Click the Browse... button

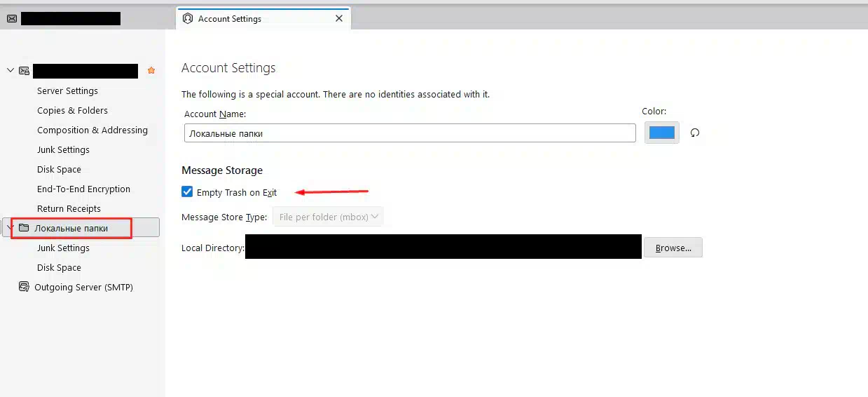(673, 248)
